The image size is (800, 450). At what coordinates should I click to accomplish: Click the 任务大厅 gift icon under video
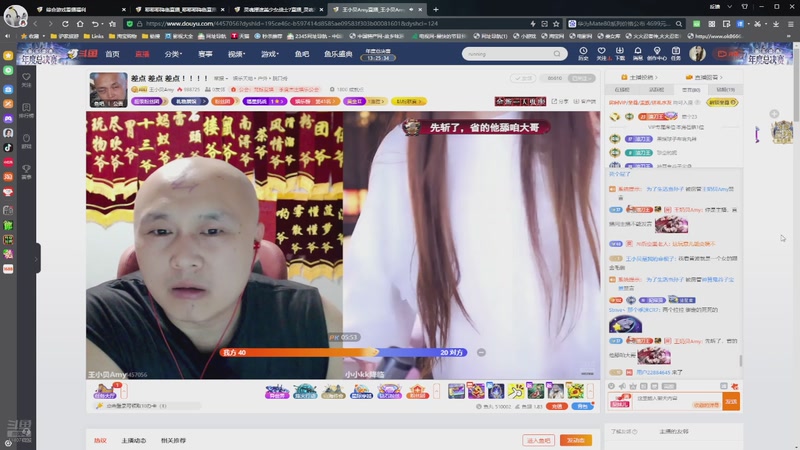point(105,391)
